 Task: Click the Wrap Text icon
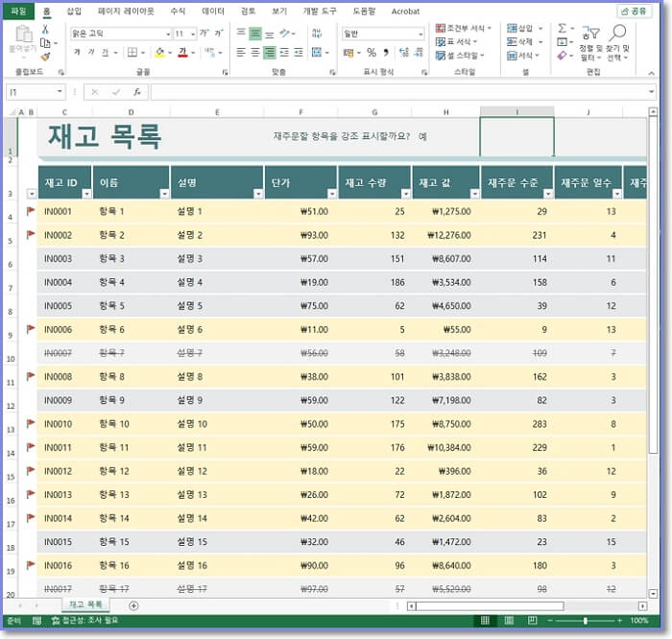317,33
